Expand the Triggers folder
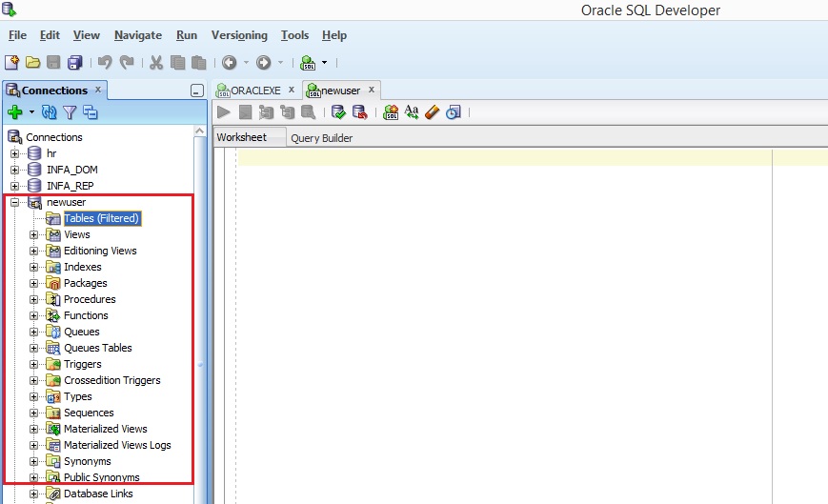 pos(33,365)
